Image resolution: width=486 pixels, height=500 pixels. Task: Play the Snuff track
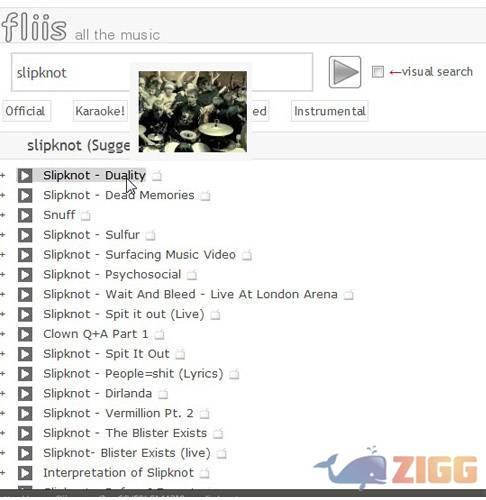click(25, 215)
